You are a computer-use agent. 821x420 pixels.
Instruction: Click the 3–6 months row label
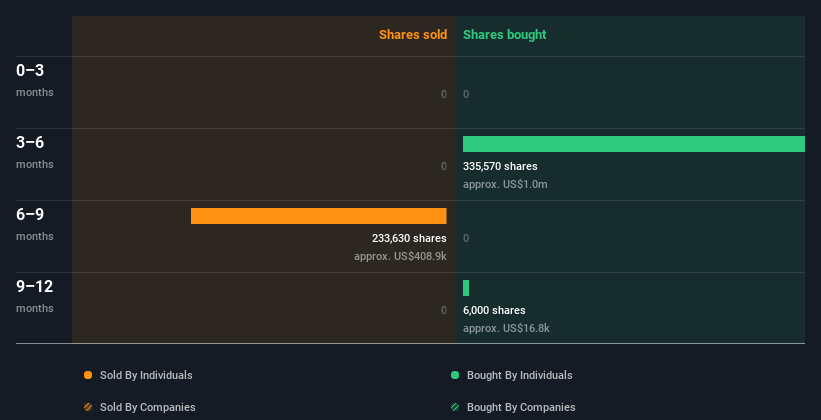tap(35, 153)
